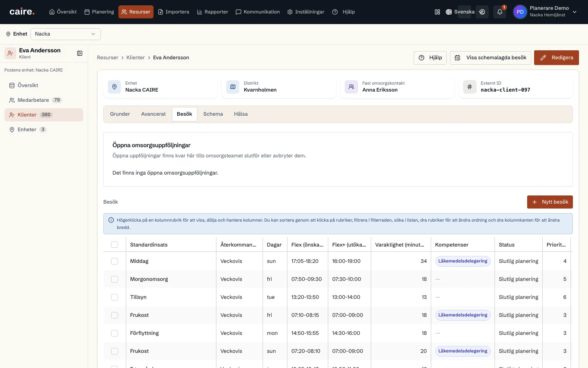Sort by the Status column header
The height and width of the screenshot is (368, 588).
[507, 245]
